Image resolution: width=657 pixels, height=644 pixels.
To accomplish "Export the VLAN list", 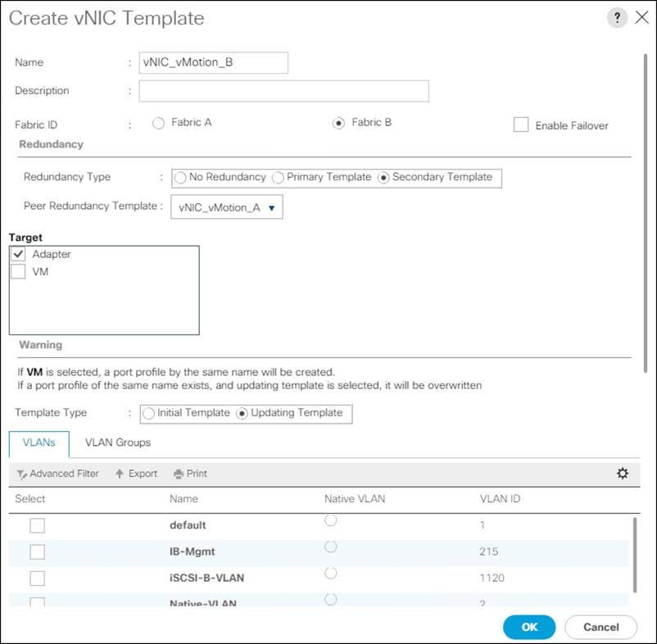I will [135, 474].
